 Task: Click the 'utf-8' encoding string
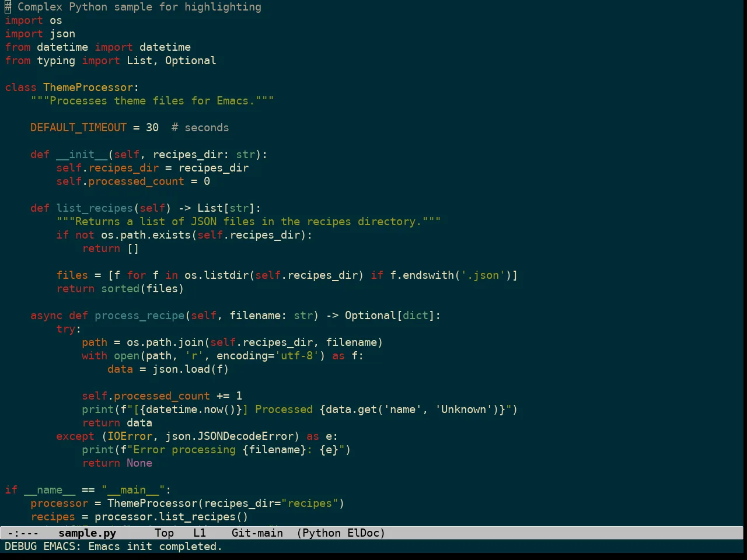297,356
